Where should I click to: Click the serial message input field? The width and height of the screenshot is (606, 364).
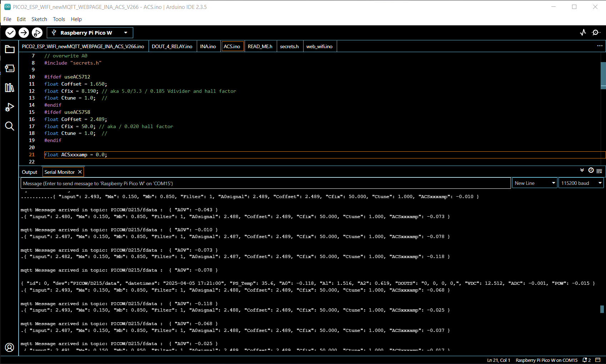pyautogui.click(x=266, y=183)
